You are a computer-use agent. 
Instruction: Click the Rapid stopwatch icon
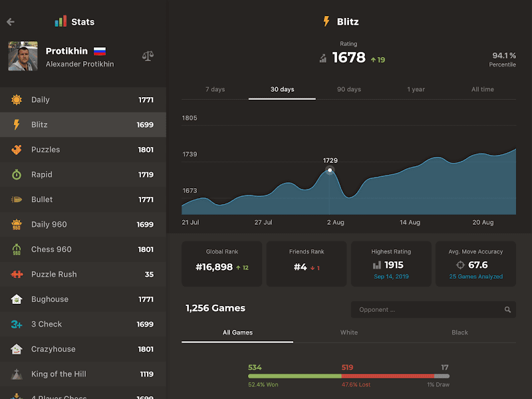point(17,175)
